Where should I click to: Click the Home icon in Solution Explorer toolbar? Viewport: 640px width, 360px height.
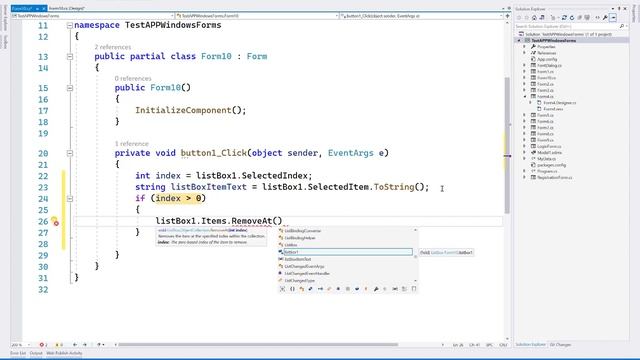coord(534,18)
